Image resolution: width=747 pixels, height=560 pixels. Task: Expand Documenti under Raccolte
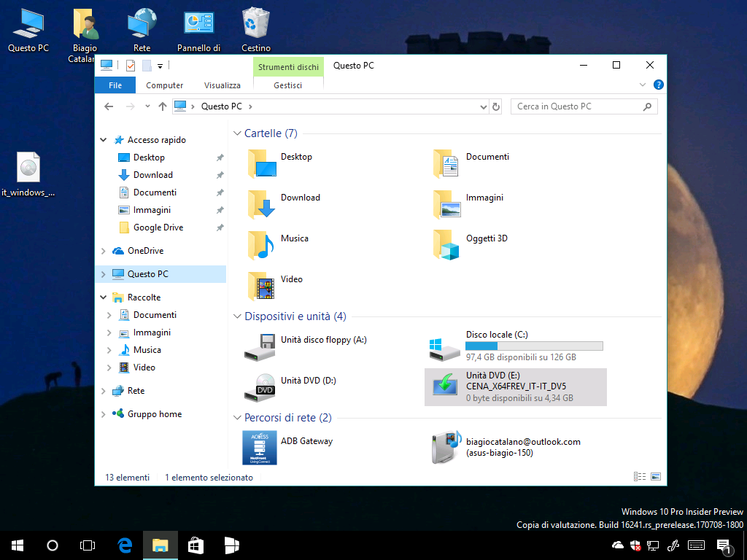(x=109, y=315)
